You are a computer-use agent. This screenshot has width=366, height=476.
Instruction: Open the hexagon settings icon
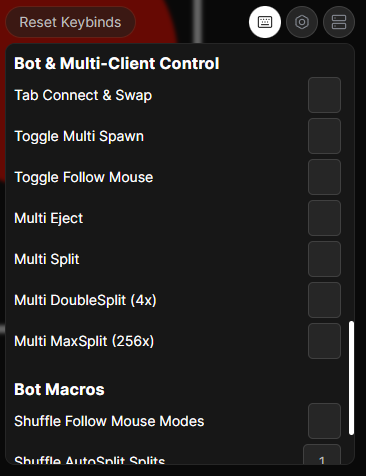302,22
